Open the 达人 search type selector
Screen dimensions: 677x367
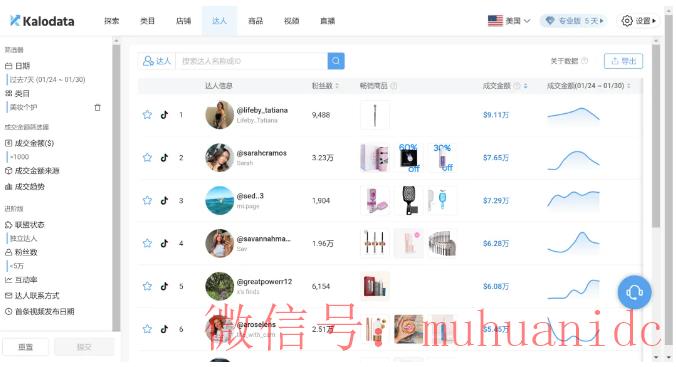[x=157, y=61]
